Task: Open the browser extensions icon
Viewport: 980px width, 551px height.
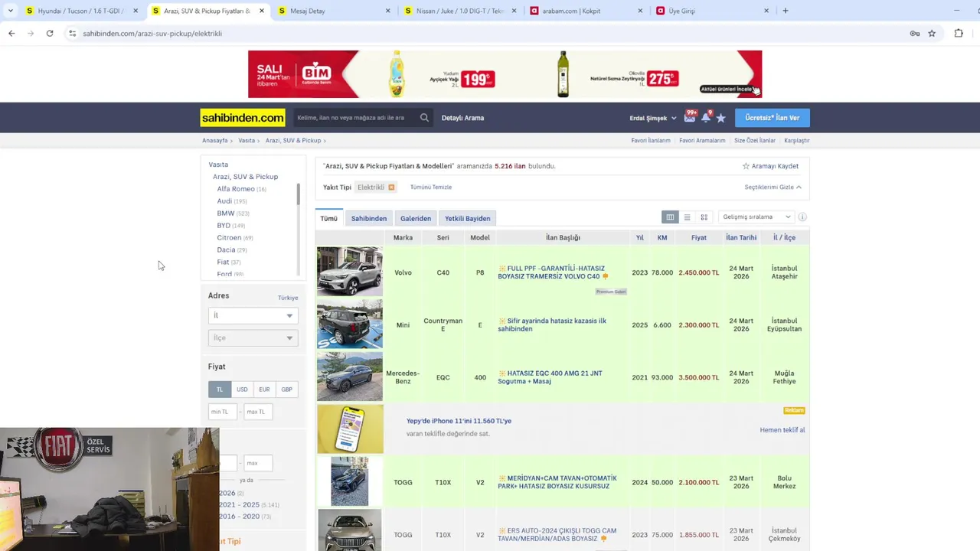Action: pyautogui.click(x=959, y=34)
